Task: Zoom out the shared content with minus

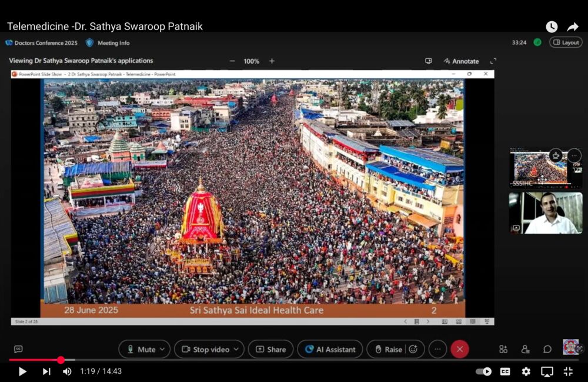Action: (x=232, y=61)
